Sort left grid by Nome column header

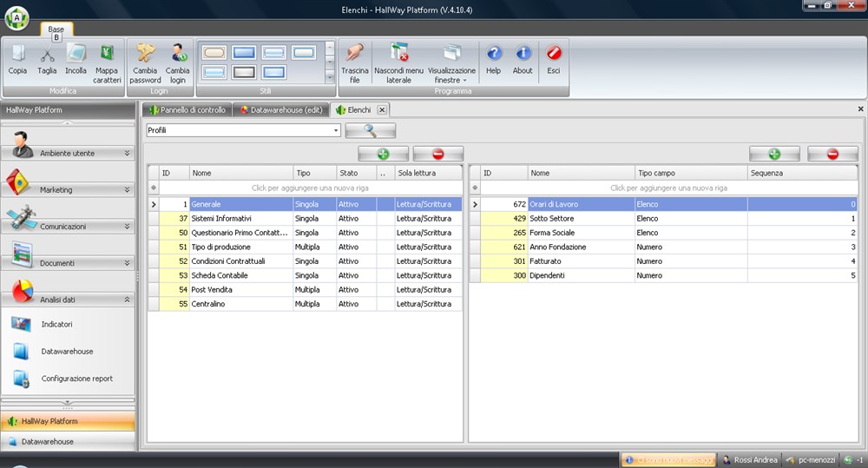click(240, 173)
